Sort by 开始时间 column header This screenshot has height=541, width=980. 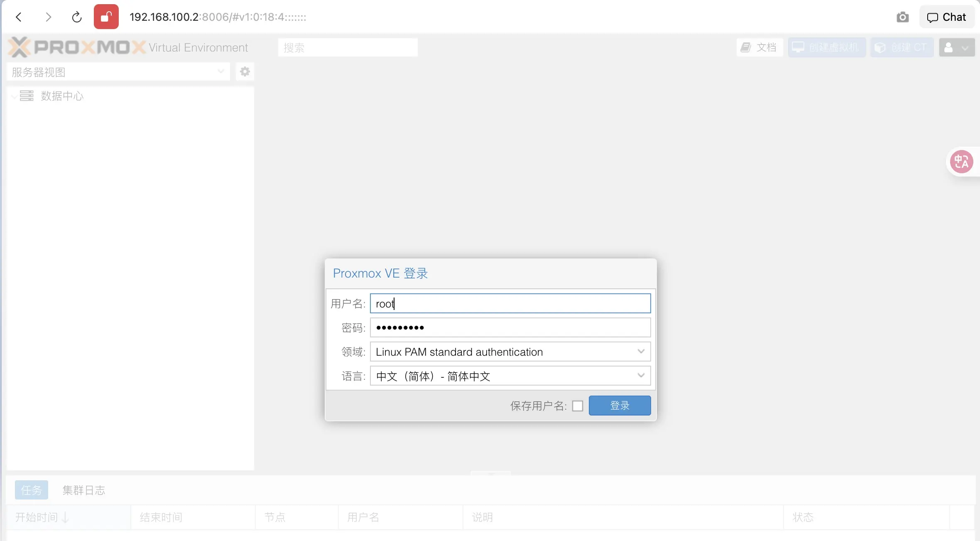pos(69,517)
